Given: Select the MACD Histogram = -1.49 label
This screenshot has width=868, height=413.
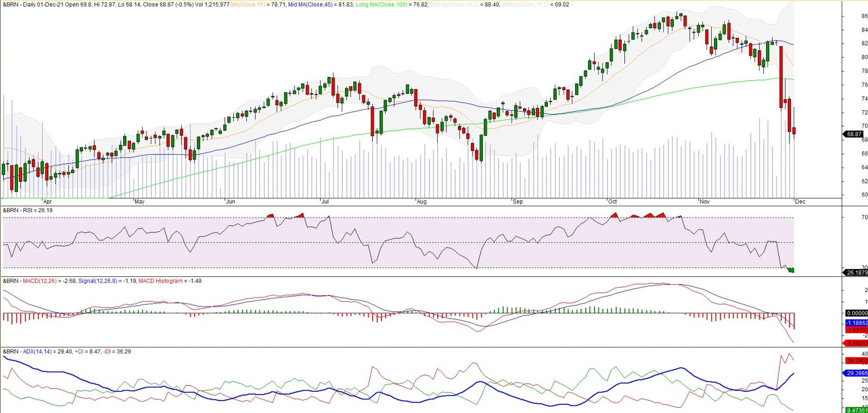Looking at the screenshot, I should [x=170, y=281].
